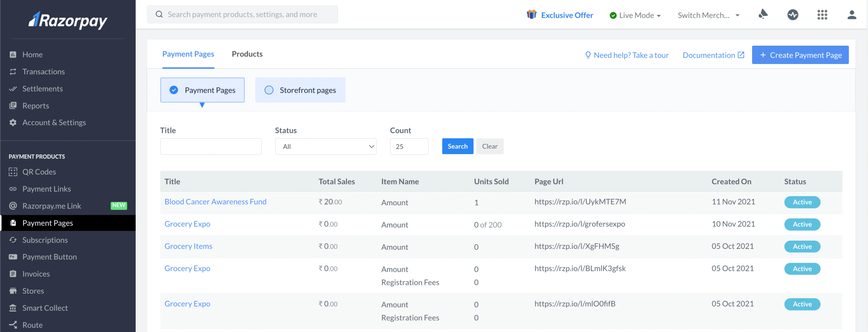Screen dimensions: 868x332
Task: Click the lightbulb help tour icon
Action: [588, 55]
